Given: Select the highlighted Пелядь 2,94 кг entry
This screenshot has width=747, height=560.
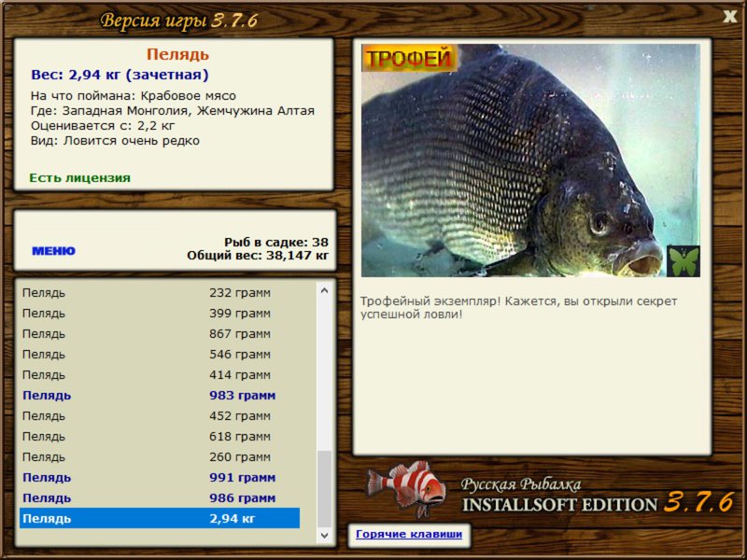Looking at the screenshot, I should [x=160, y=518].
